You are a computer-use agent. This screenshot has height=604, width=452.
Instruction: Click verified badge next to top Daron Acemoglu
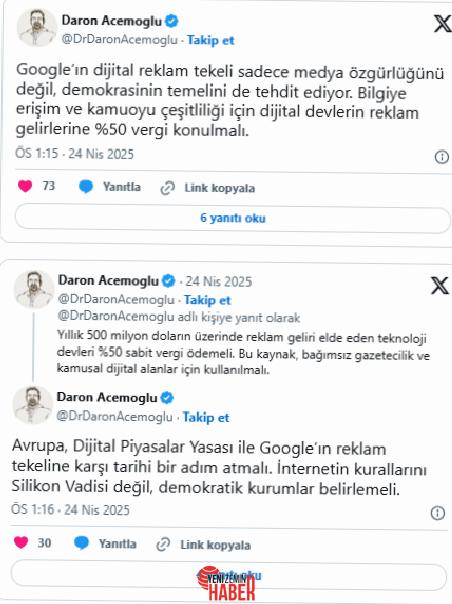pyautogui.click(x=171, y=21)
